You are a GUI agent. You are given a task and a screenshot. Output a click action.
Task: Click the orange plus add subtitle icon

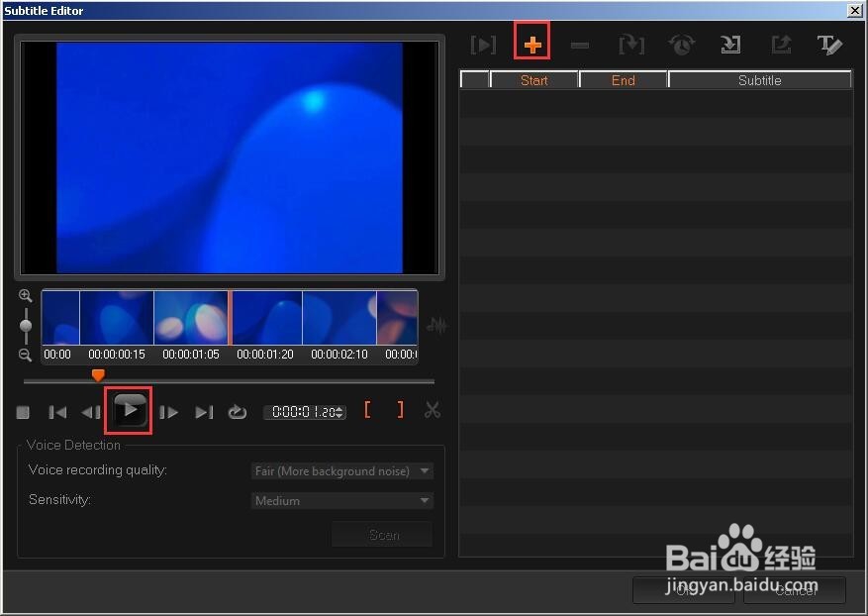pyautogui.click(x=531, y=45)
